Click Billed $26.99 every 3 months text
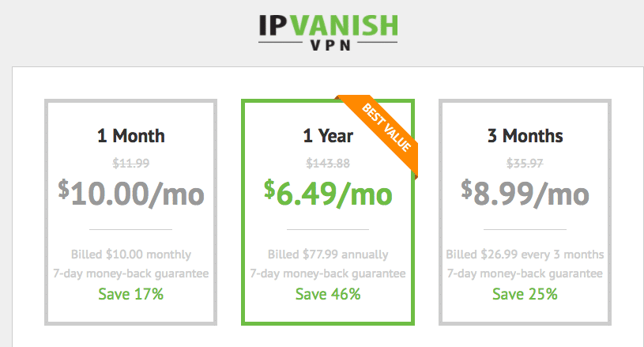Screen dimensions: 644x347 [x=525, y=255]
